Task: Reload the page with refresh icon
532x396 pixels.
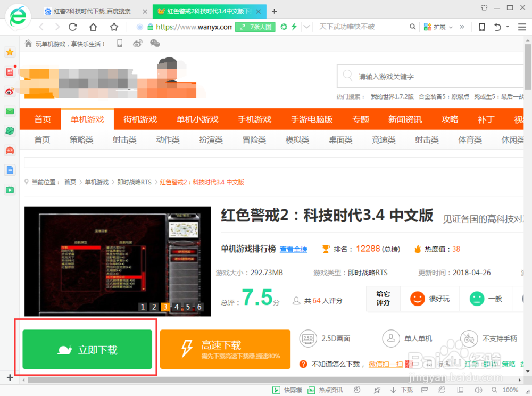Action: coord(73,27)
